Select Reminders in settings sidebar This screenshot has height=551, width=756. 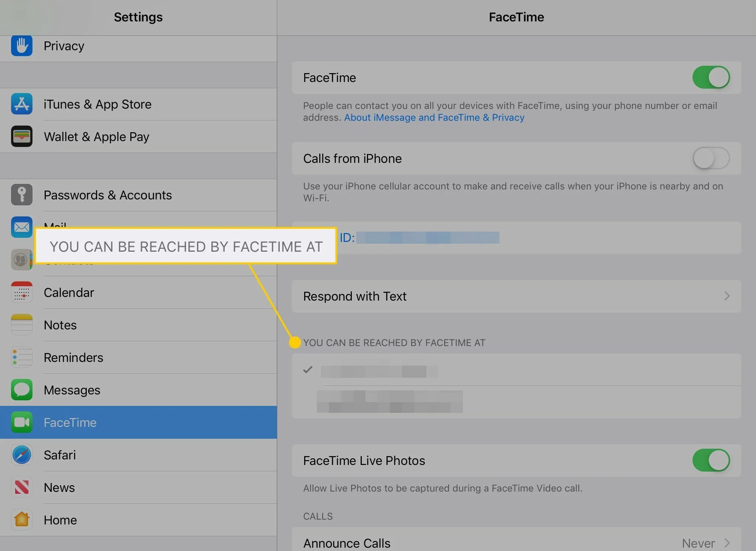click(x=73, y=357)
